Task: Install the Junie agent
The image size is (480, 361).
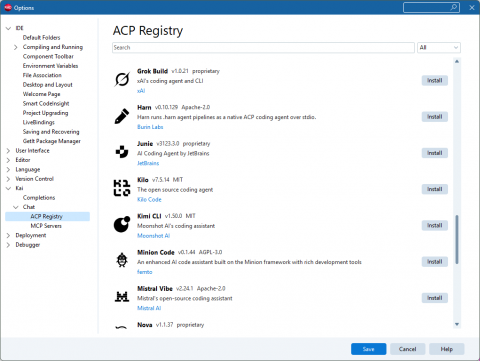Action: pos(435,153)
